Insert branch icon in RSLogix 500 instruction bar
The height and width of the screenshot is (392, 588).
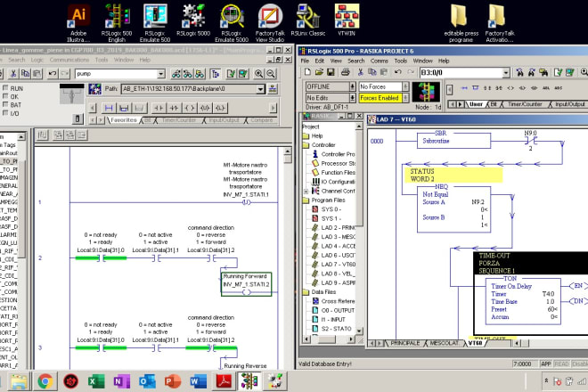click(x=476, y=88)
